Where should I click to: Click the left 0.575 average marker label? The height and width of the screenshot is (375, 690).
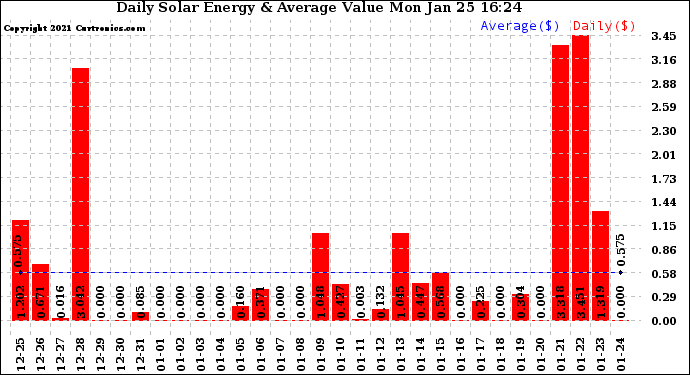[x=18, y=251]
